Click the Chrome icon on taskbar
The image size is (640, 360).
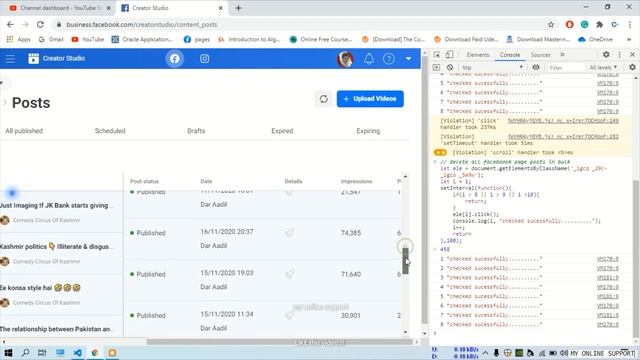(x=95, y=353)
